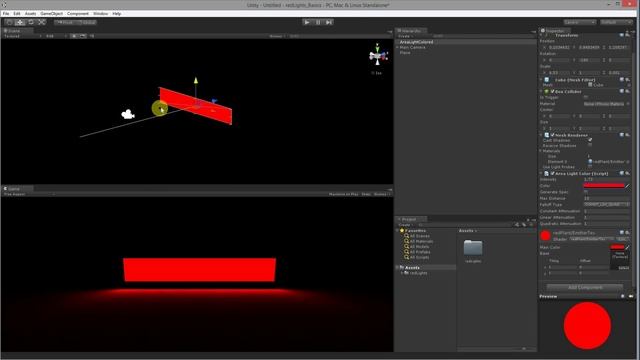Select AreaLightColored in Hierarchy
This screenshot has height=360, width=640.
pyautogui.click(x=416, y=42)
